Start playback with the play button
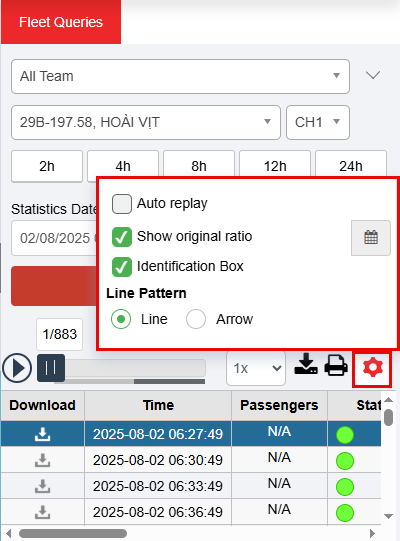 click(17, 368)
